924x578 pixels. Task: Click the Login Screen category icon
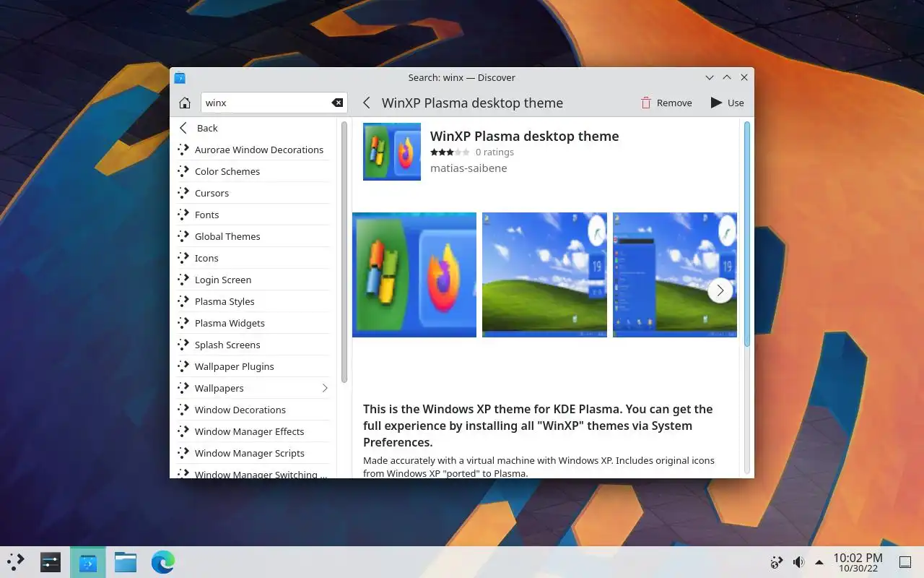point(183,280)
